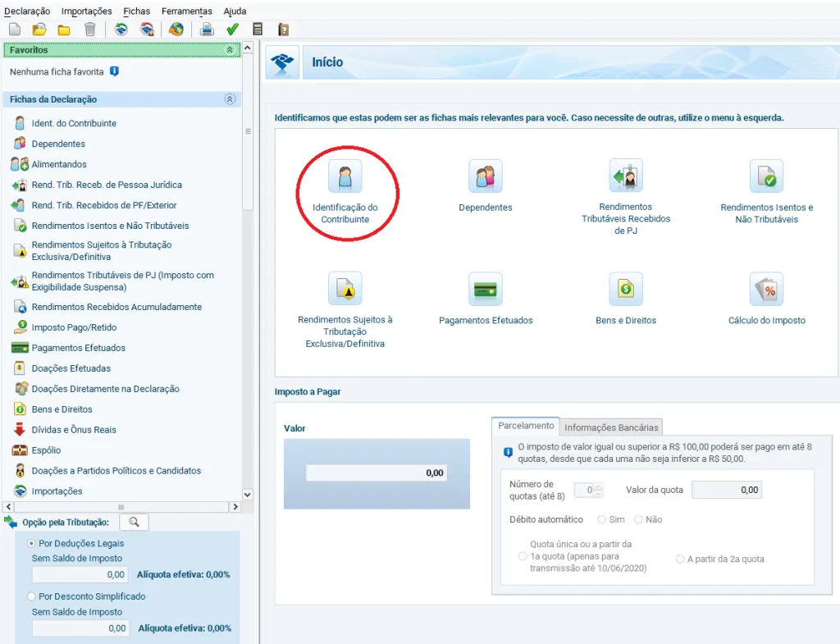Screen dimensions: 840x644
Task: Open the Pagamentos Efetuados card icon
Action: (x=485, y=290)
